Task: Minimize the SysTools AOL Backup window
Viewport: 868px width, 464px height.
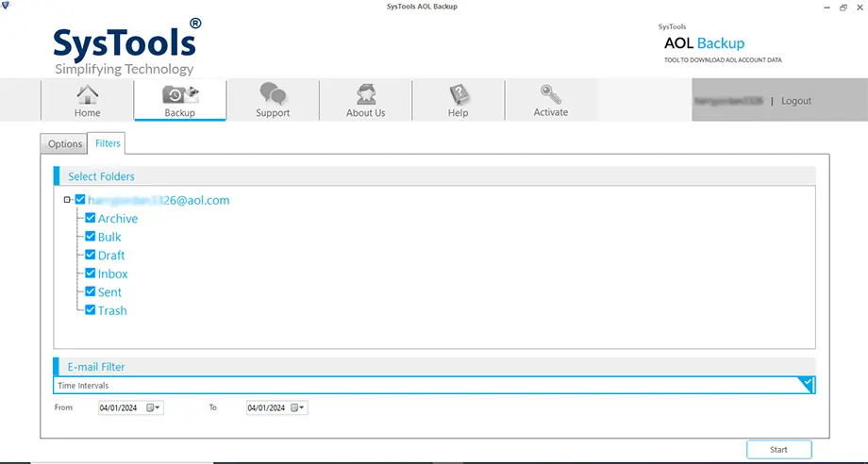Action: tap(826, 8)
